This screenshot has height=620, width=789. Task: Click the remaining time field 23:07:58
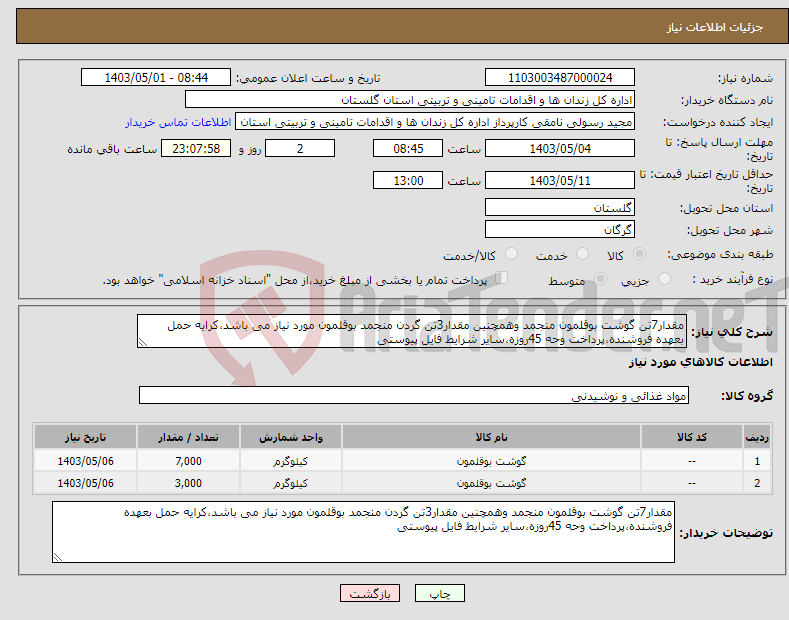196,148
